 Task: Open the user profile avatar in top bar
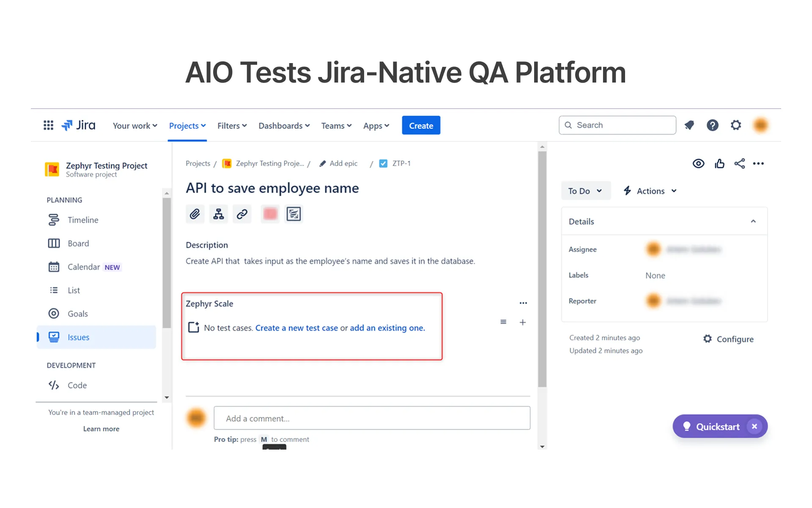click(760, 125)
